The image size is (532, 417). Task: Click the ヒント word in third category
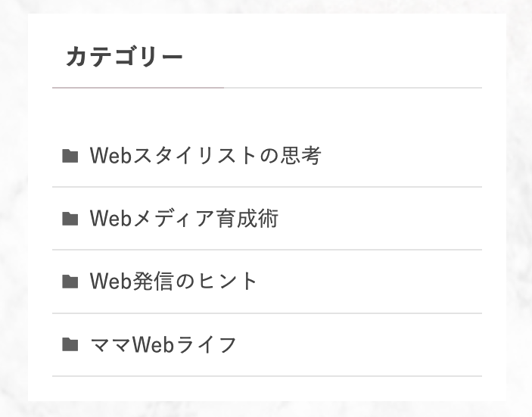(x=227, y=282)
